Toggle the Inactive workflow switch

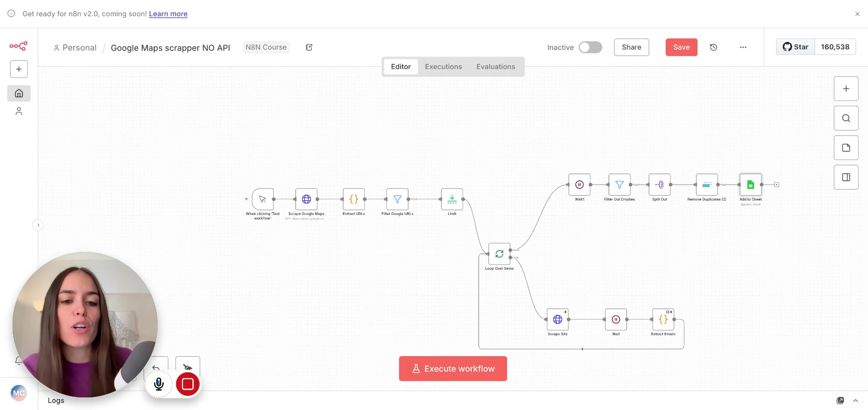(590, 47)
